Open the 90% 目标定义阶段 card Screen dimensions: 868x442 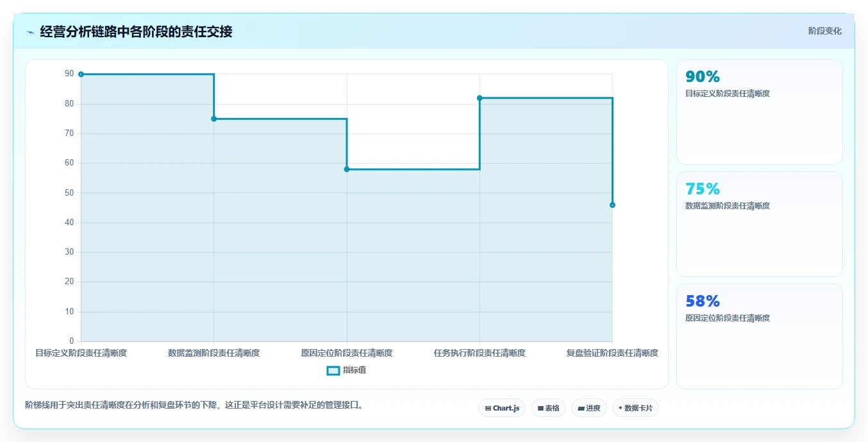(x=759, y=112)
